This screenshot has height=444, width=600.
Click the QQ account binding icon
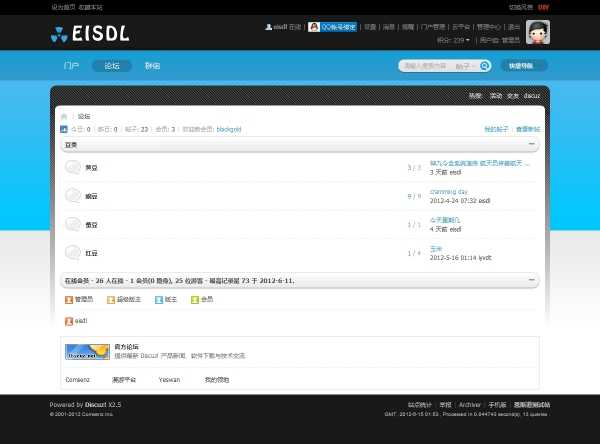[314, 27]
